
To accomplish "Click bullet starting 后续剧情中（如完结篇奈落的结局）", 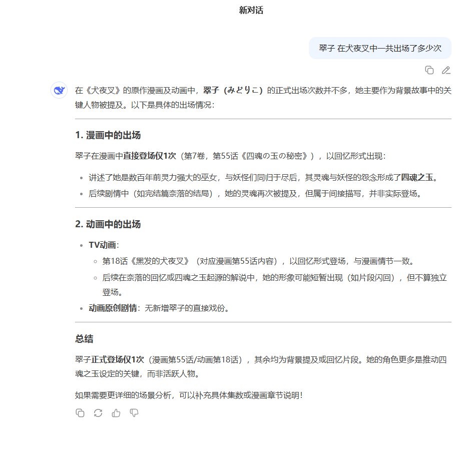I will coord(255,193).
